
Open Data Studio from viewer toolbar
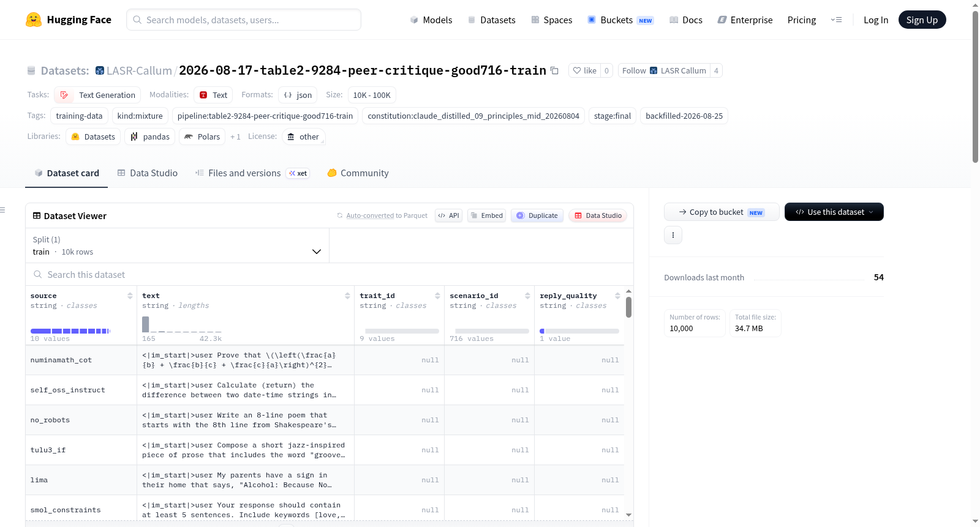click(x=598, y=215)
